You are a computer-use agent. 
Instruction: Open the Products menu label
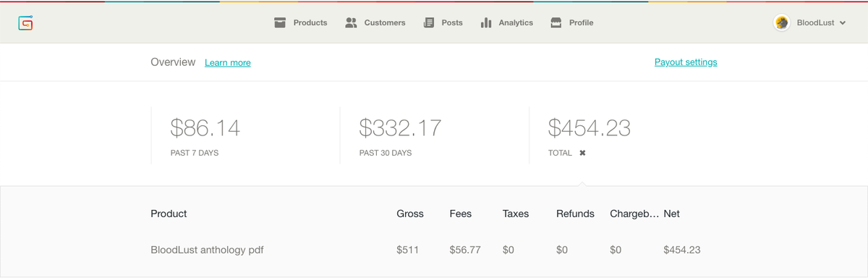[310, 23]
